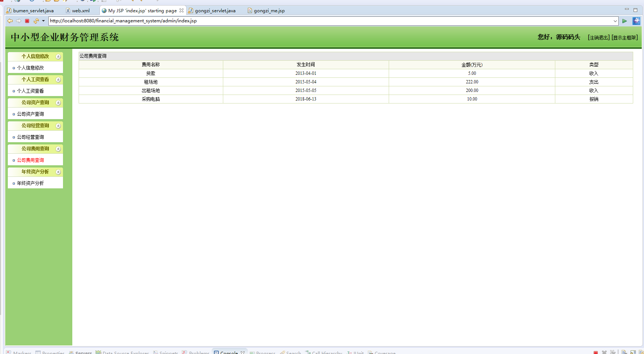Go back in the internal browser
Screen dimensions: 644x354
(x=10, y=21)
